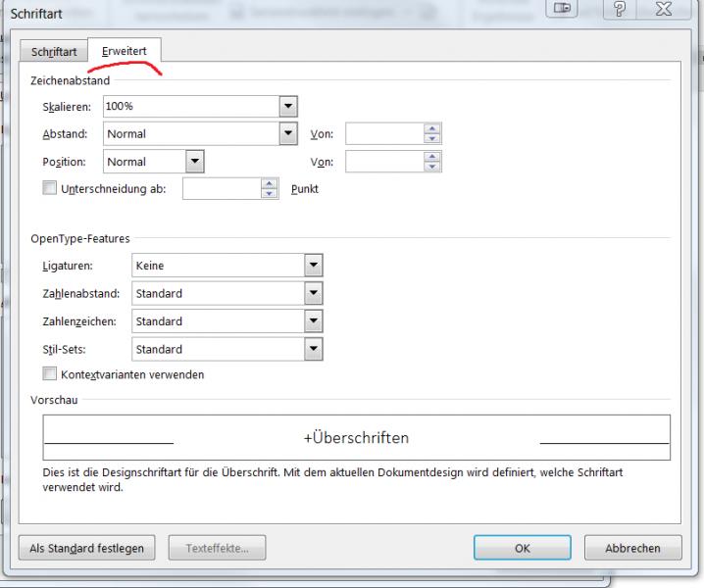Open the Zahlenzeichen dropdown

313,321
